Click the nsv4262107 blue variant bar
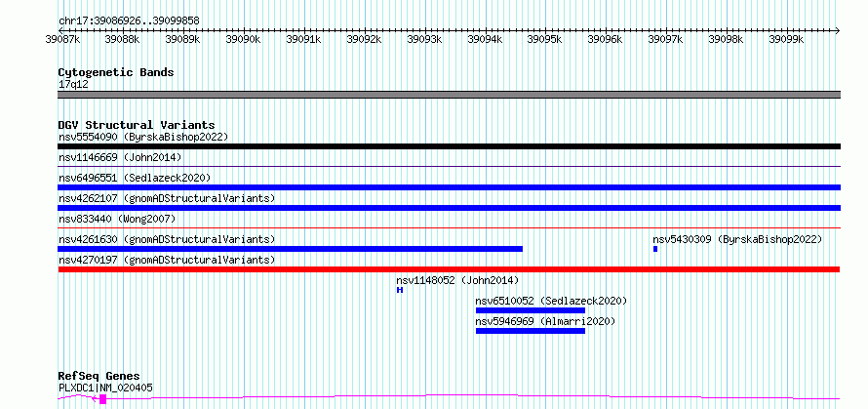 pos(449,208)
